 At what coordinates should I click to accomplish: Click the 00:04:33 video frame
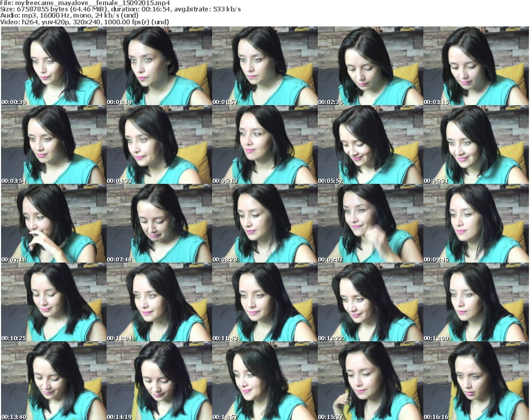[158, 145]
